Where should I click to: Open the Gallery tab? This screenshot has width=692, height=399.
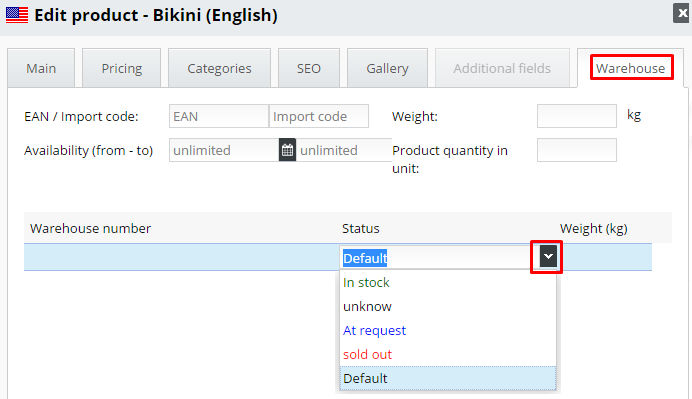387,68
